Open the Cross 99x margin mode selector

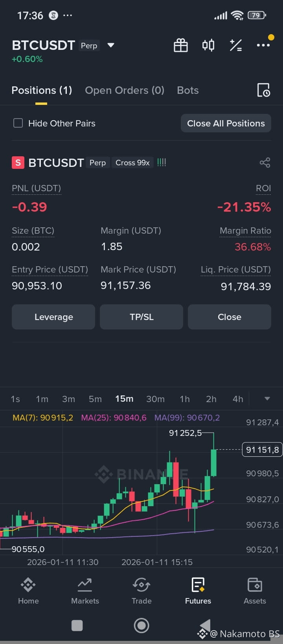point(132,163)
